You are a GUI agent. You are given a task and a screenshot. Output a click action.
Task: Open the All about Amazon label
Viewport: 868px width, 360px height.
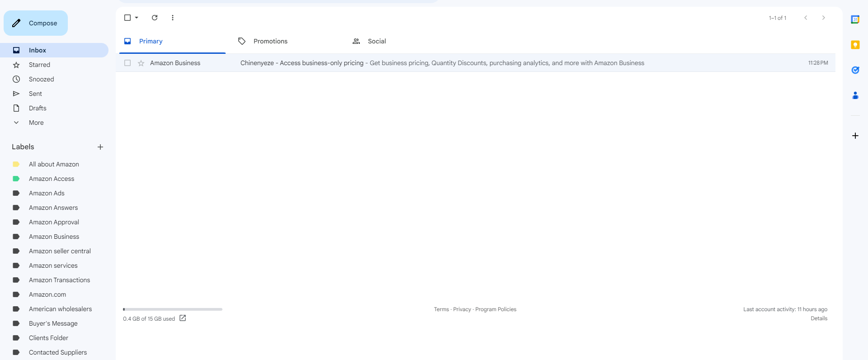pos(54,164)
